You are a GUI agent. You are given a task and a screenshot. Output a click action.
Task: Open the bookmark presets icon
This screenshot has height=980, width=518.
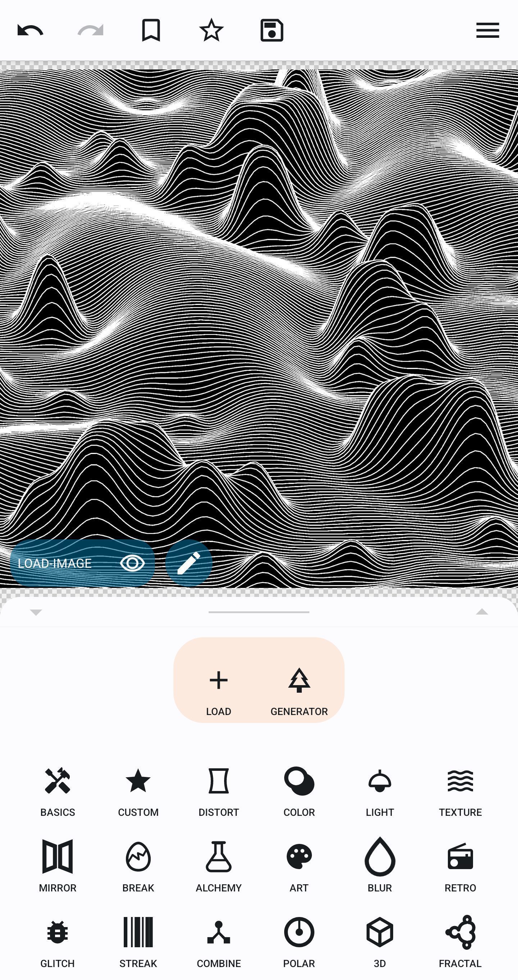(x=151, y=30)
